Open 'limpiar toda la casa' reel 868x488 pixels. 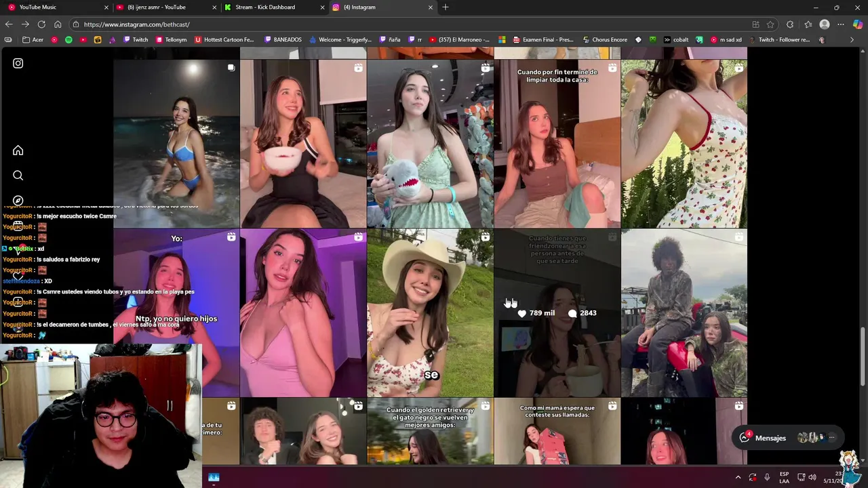[x=557, y=144]
